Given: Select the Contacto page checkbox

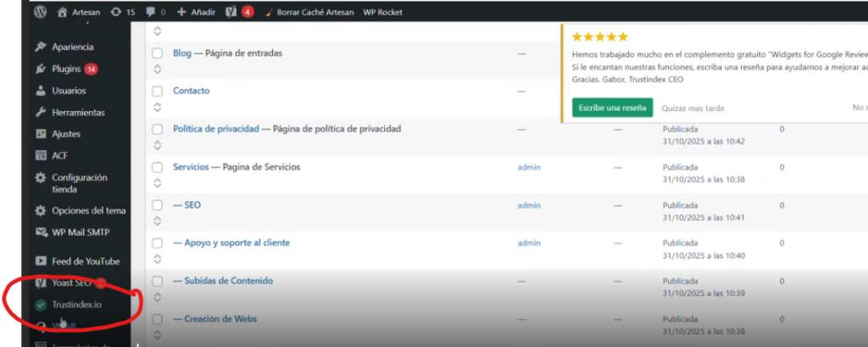Looking at the screenshot, I should click(x=157, y=91).
